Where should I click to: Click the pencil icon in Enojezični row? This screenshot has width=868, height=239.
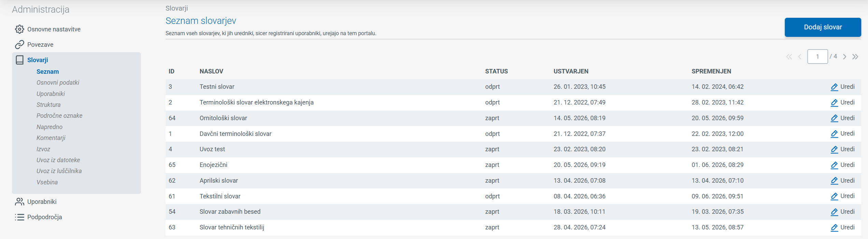pos(834,165)
